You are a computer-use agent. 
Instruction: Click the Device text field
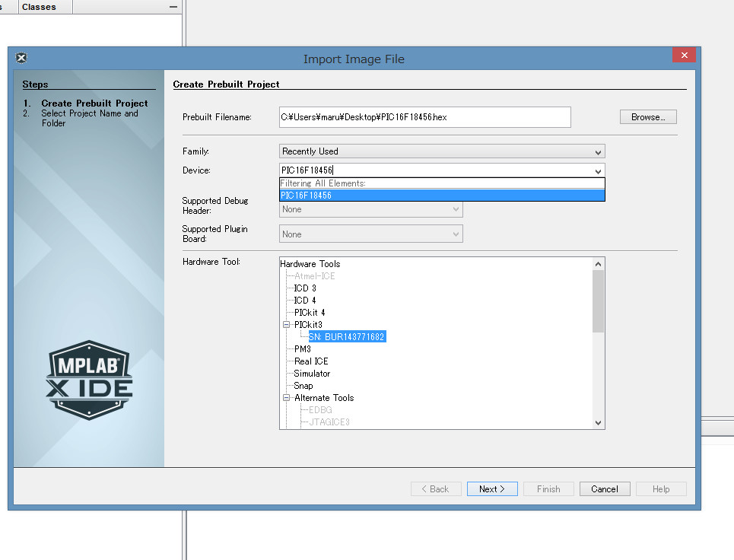point(435,170)
